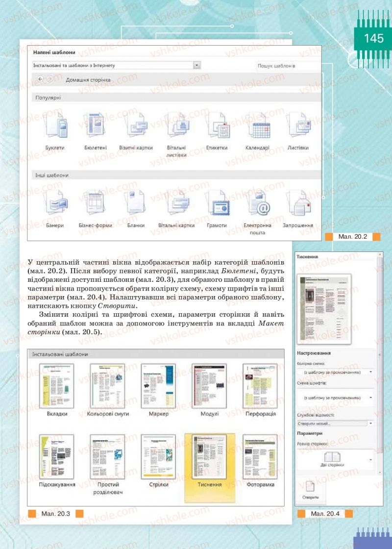Click the Домашня сторінка breadcrumb link
The width and height of the screenshot is (392, 549).
(88, 80)
